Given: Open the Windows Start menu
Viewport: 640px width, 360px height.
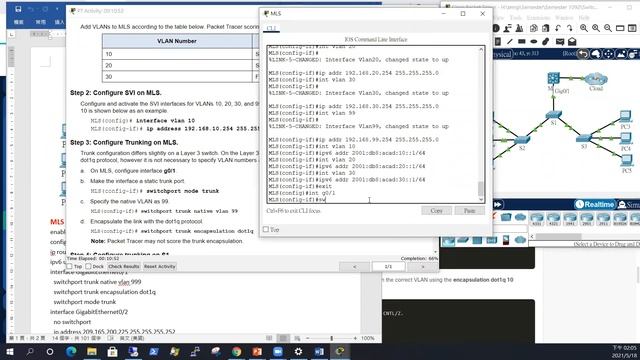Looking at the screenshot, I should 9,351.
